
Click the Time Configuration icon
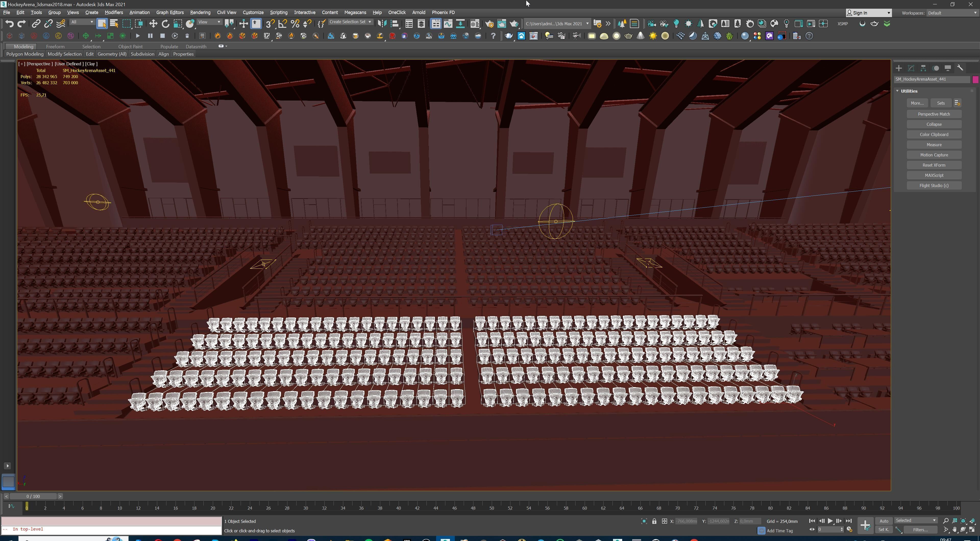850,530
